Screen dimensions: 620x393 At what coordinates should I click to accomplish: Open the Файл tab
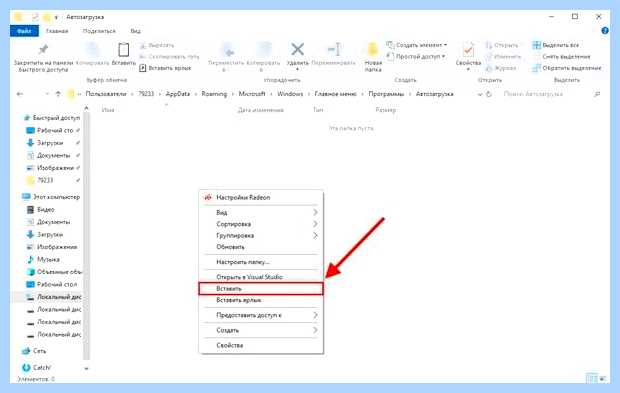24,31
